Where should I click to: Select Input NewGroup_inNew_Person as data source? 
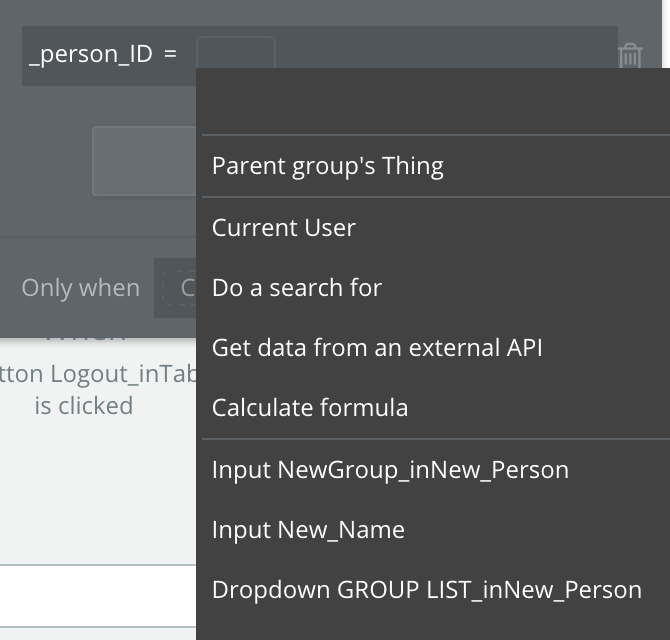coord(390,470)
